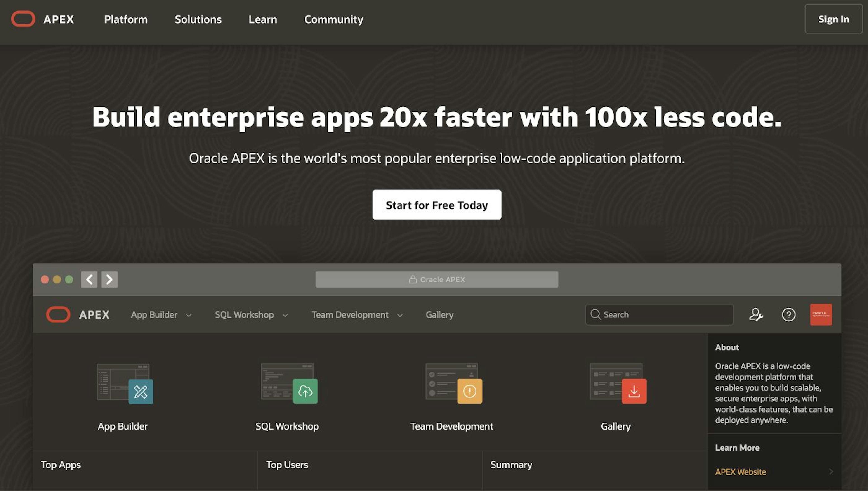The width and height of the screenshot is (868, 491).
Task: Expand the Team Development dropdown
Action: (x=400, y=315)
